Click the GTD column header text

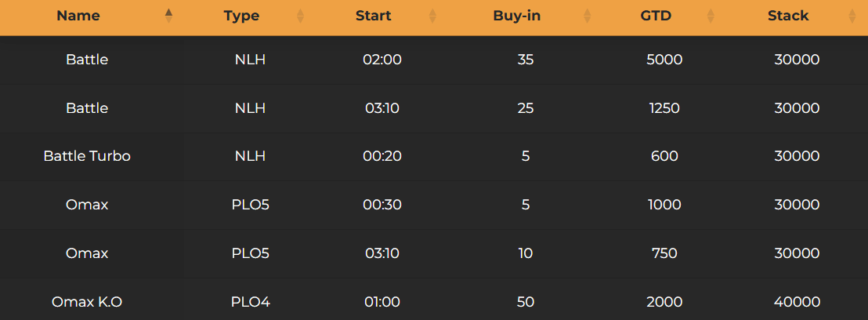656,16
